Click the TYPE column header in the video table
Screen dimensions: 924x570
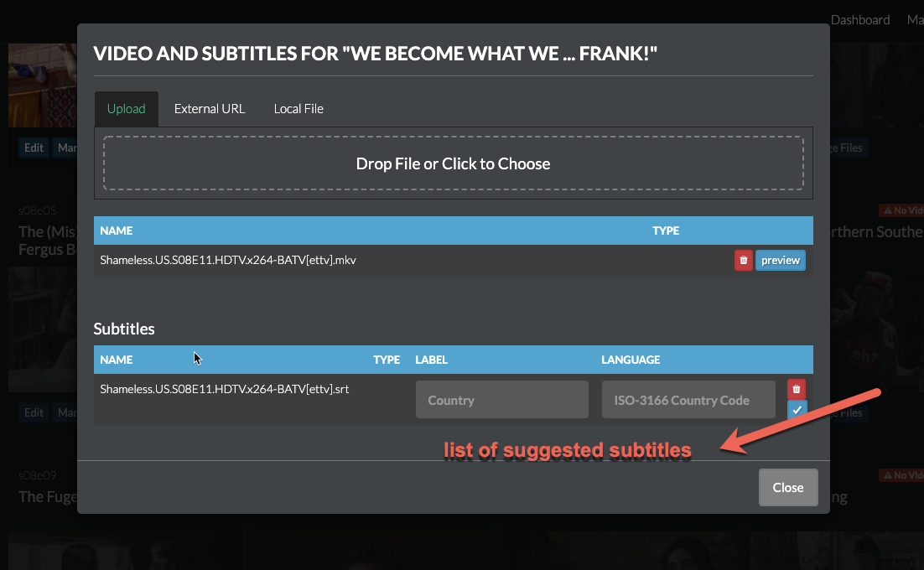(x=666, y=230)
